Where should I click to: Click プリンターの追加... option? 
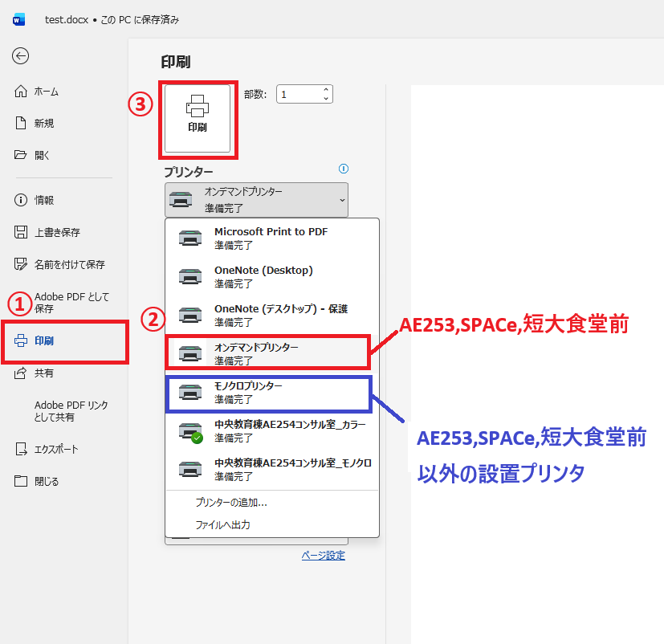231,503
